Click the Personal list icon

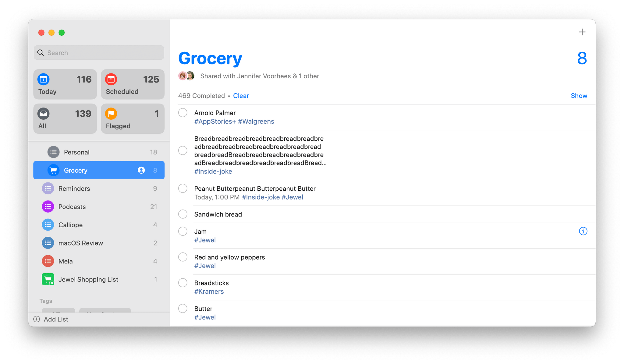[48, 152]
